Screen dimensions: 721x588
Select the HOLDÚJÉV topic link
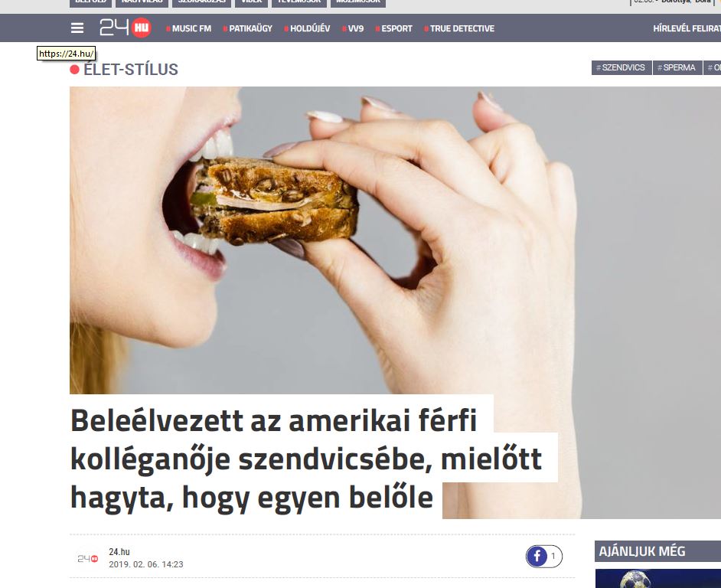(x=307, y=28)
